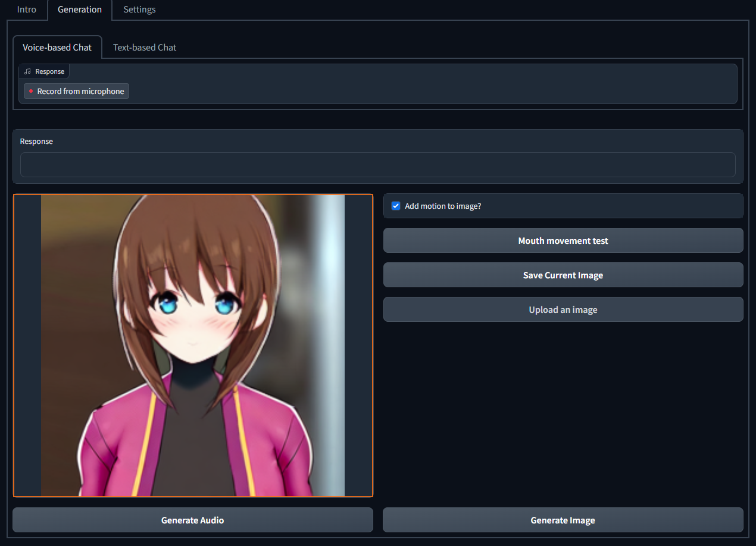The height and width of the screenshot is (546, 756).
Task: Click the Response label above the text box
Action: coord(36,141)
